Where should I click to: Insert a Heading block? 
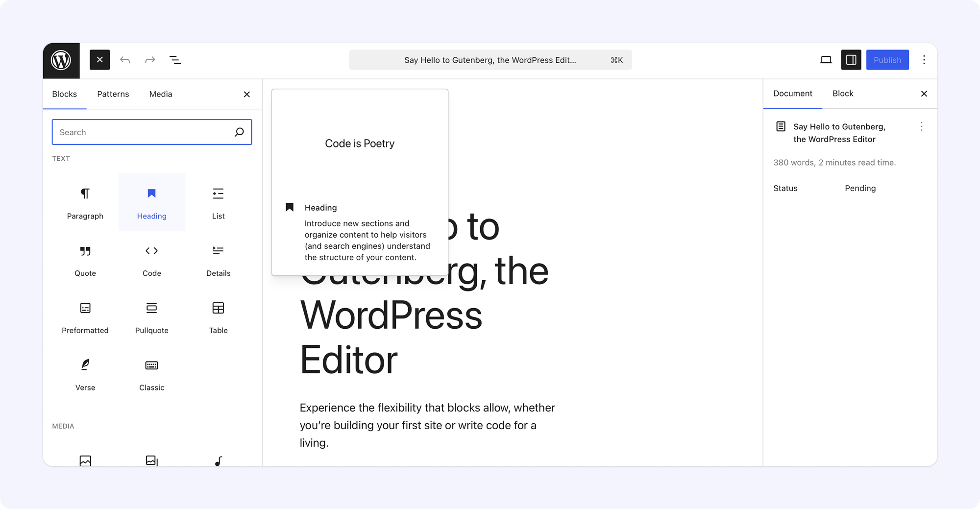[x=152, y=202]
